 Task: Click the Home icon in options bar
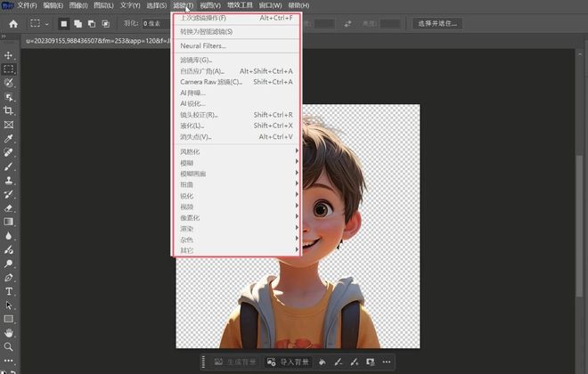[13, 24]
